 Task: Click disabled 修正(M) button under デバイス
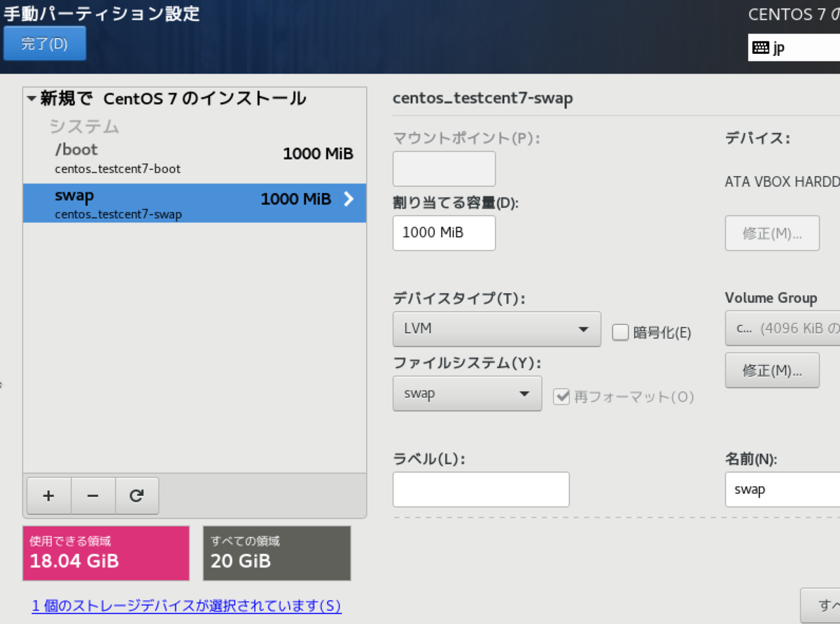pos(772,233)
